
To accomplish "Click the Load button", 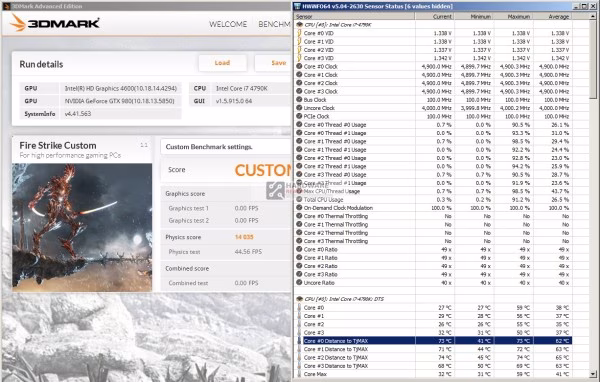I will click(x=222, y=63).
